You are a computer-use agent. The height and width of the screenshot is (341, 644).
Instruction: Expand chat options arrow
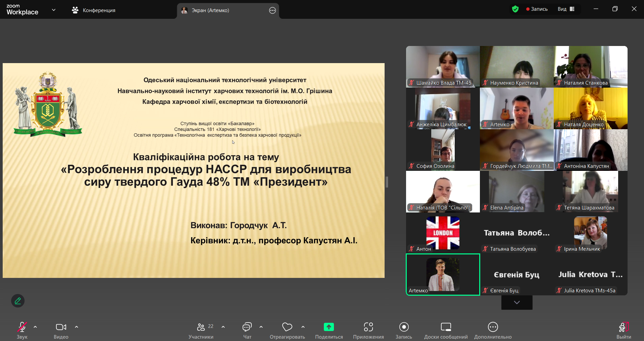261,327
